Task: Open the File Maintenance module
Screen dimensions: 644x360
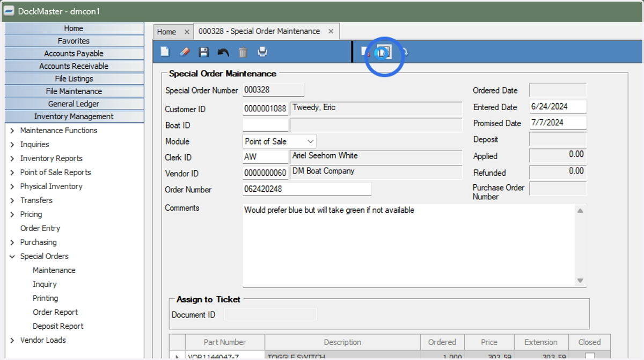Action: pyautogui.click(x=74, y=91)
